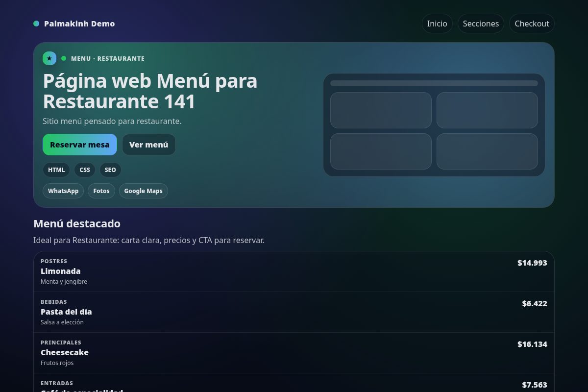Click the green dot next to MENU · RESTAURANTE
This screenshot has width=588, height=392.
tap(63, 58)
